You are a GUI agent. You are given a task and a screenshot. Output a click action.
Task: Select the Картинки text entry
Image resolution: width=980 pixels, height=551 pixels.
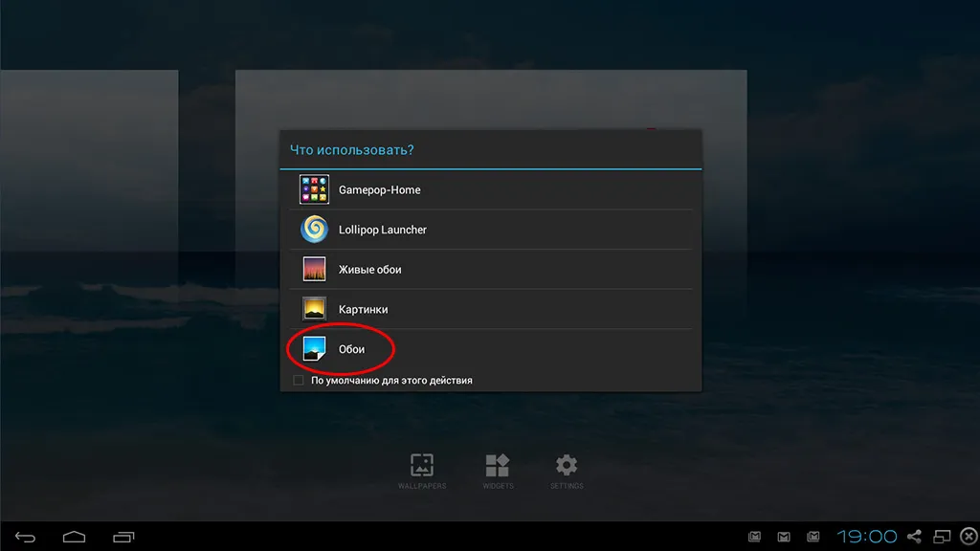[363, 309]
